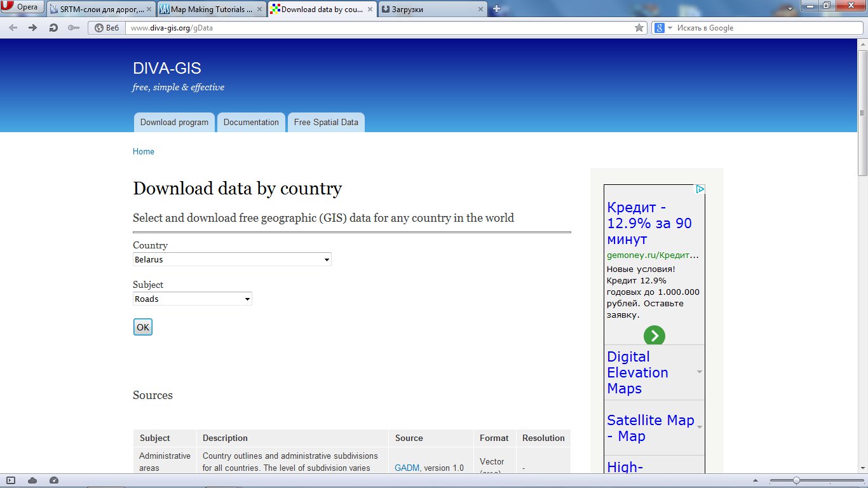Viewport: 868px width, 488px height.
Task: Follow the Home breadcrumb link
Action: [144, 152]
